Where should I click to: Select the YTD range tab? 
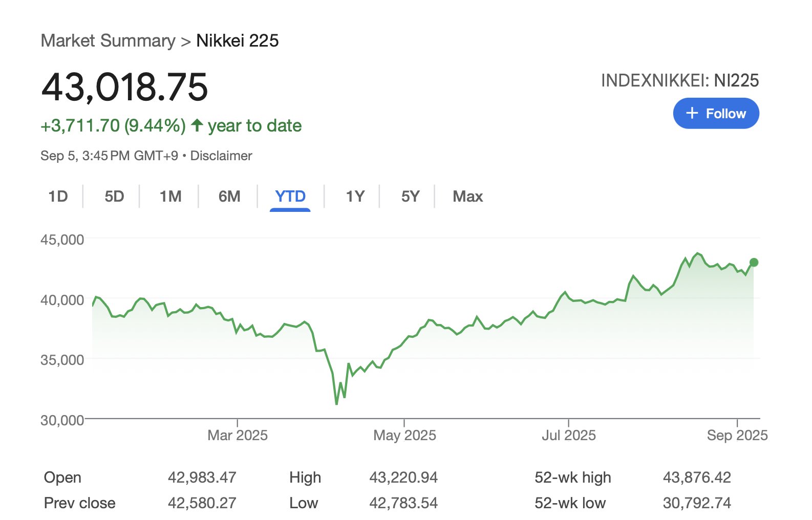pos(290,197)
